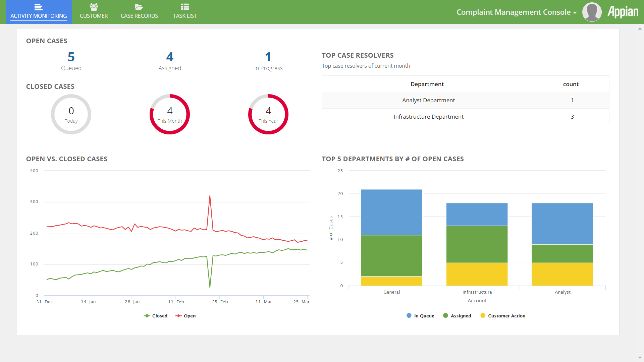Image resolution: width=644 pixels, height=362 pixels.
Task: Expand the Complaint Management Console dropdown arrow
Action: coord(575,13)
